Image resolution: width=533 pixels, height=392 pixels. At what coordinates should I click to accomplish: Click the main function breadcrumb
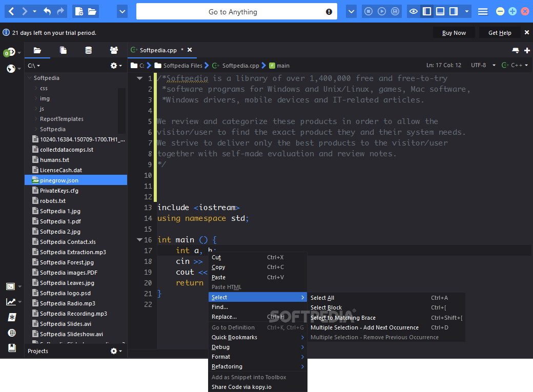click(x=279, y=66)
